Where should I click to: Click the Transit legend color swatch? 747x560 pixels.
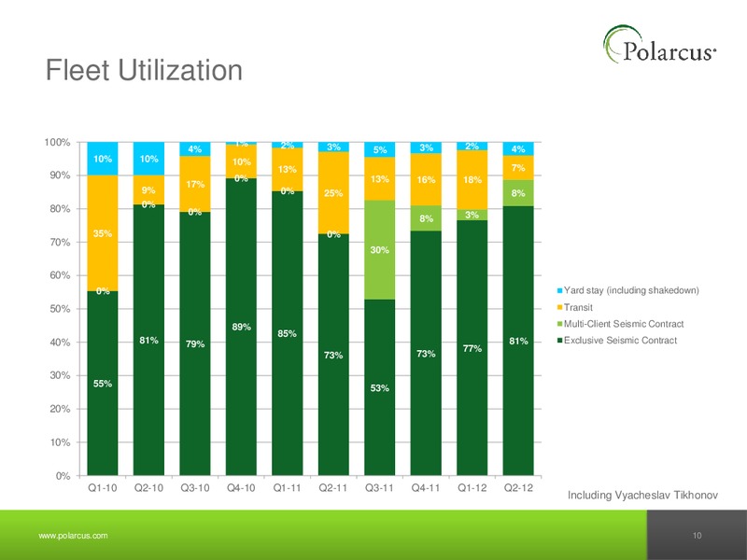pos(559,308)
